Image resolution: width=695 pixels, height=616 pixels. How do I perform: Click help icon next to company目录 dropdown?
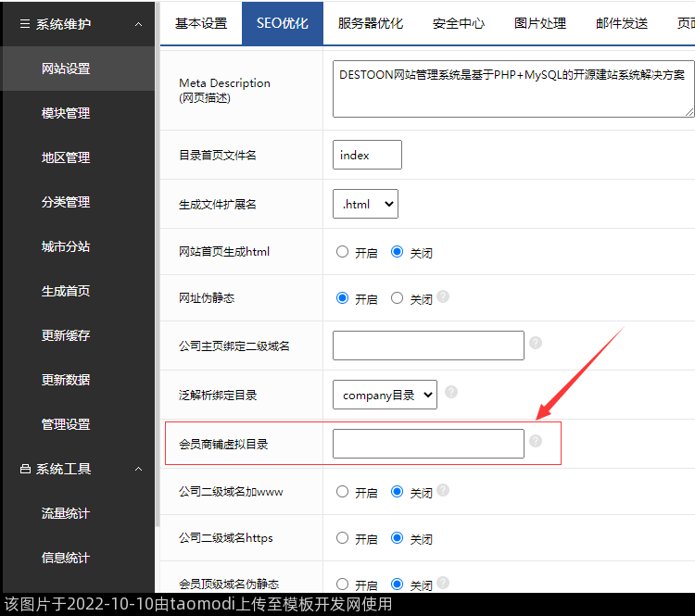451,393
